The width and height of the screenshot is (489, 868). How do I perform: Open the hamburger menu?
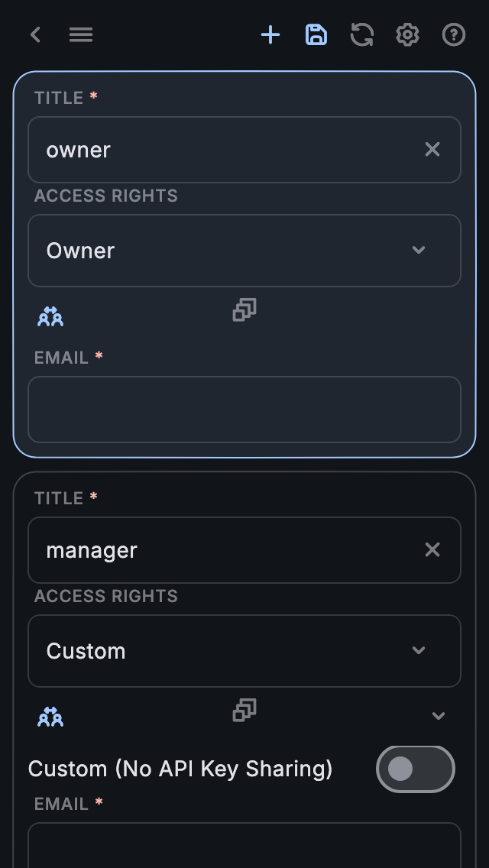pos(81,34)
